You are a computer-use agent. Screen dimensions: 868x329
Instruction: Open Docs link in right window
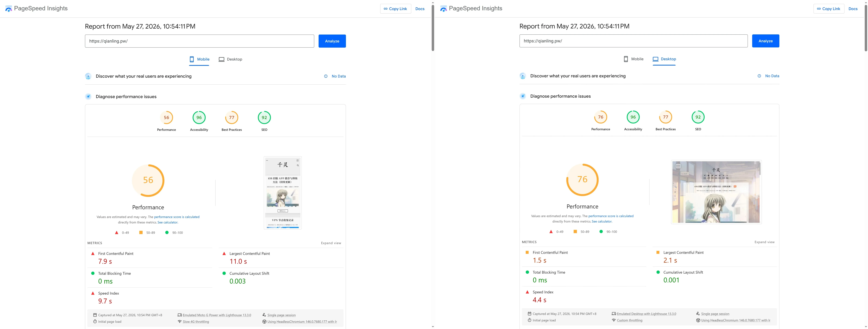click(x=853, y=9)
